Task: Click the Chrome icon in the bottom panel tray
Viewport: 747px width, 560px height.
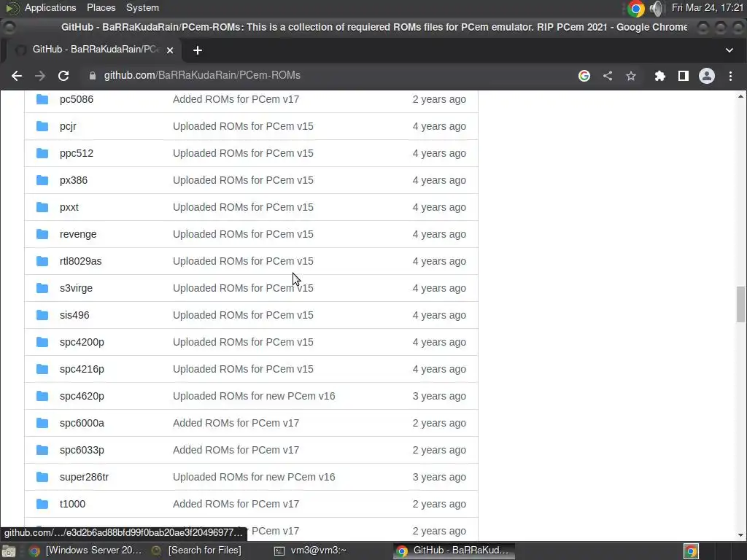Action: coord(691,551)
